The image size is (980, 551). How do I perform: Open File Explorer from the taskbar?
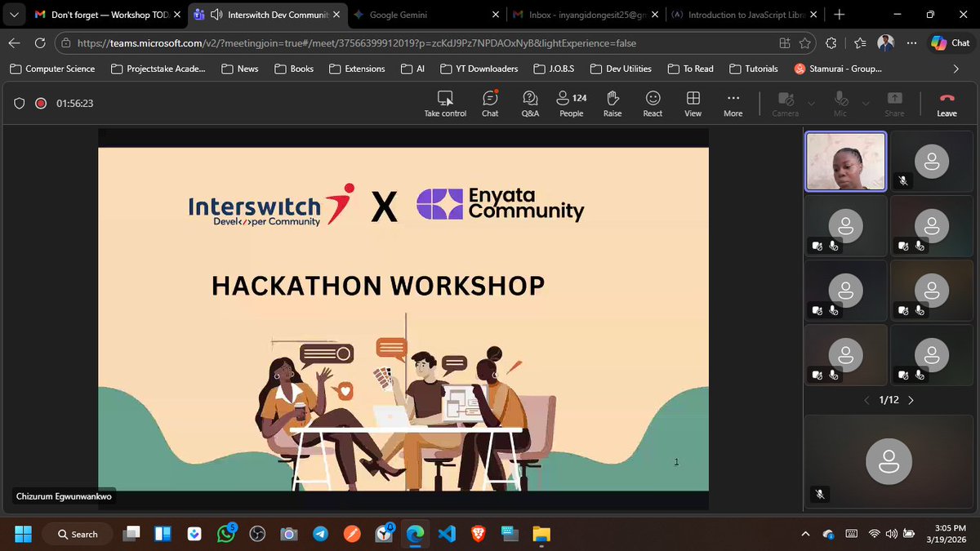tap(541, 534)
